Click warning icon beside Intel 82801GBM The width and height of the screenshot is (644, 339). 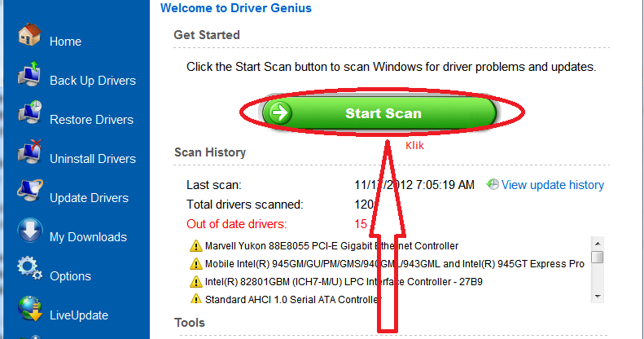[x=196, y=281]
